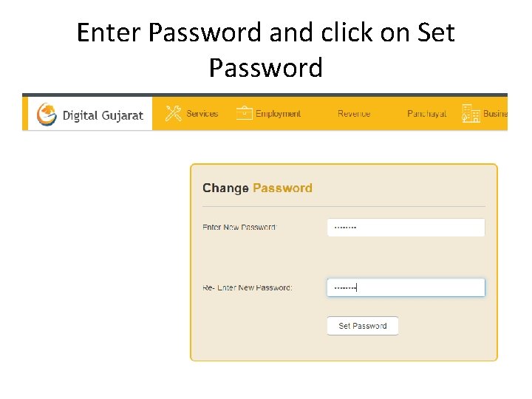Click the divider line under Change Password heading
Screen dimensions: 532x399
tap(344, 206)
